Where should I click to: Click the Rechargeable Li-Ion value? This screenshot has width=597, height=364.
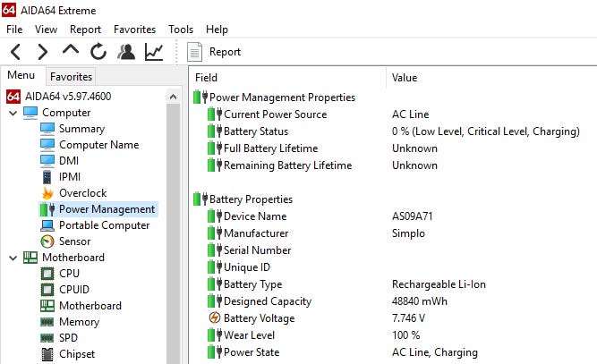439,284
